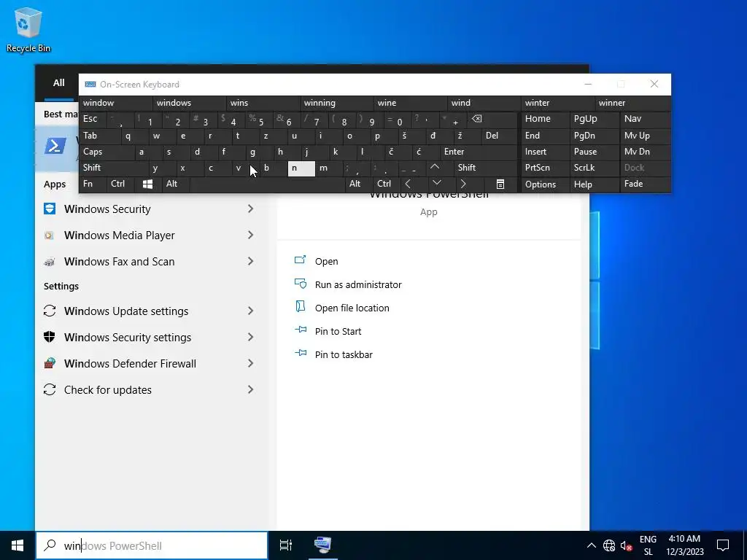Click the Check for updates refresh icon
Image resolution: width=747 pixels, height=560 pixels.
tap(50, 389)
